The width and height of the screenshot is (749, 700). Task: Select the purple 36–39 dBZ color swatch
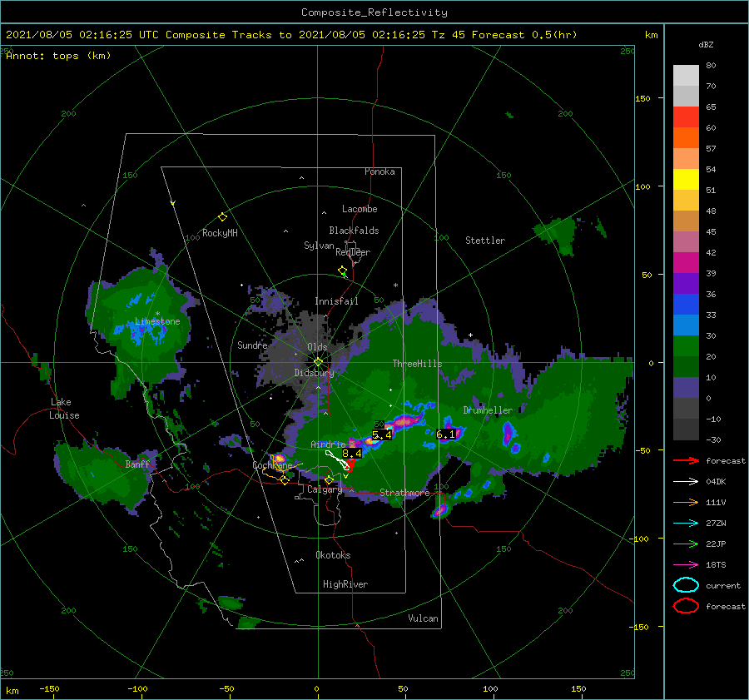686,283
